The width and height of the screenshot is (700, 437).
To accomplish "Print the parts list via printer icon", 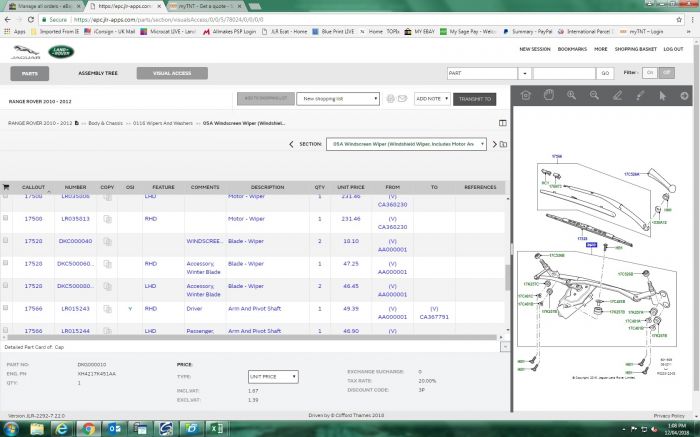I will 391,99.
